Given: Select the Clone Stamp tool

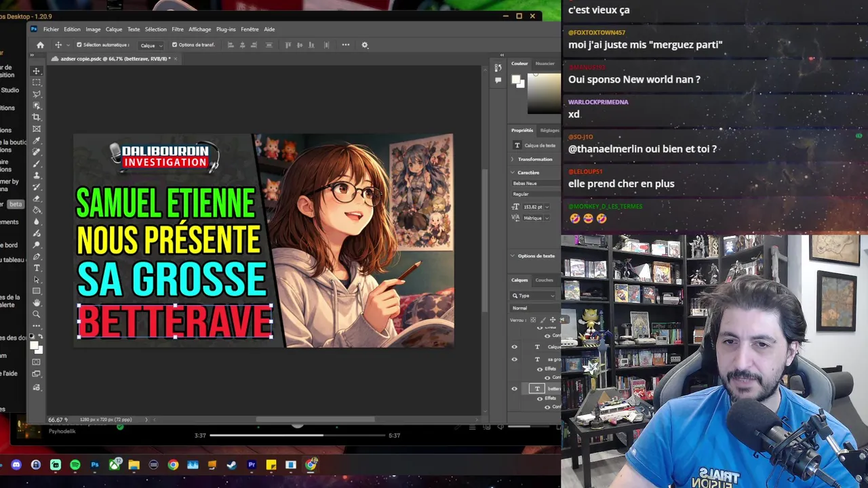Looking at the screenshot, I should coord(37,175).
